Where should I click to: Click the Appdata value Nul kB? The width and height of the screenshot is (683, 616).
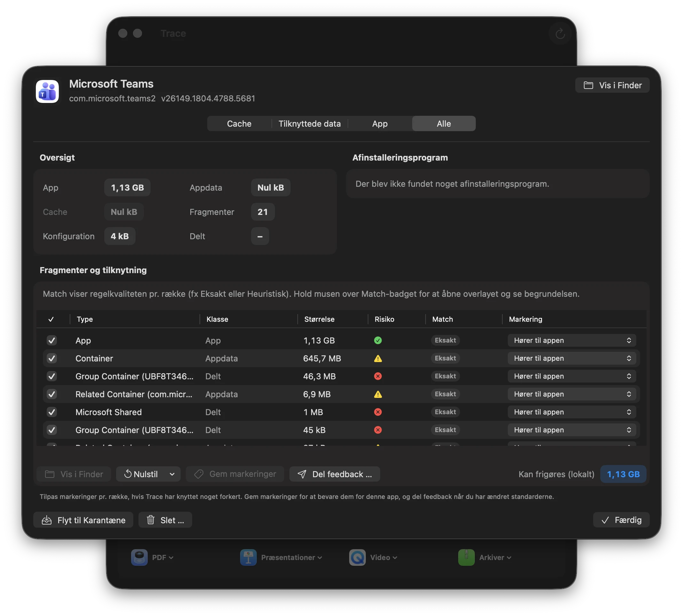271,187
